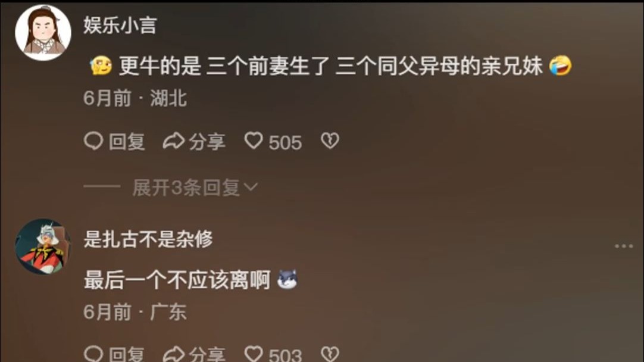Dislike 娱乐小言's comment with the broken heart

(330, 141)
